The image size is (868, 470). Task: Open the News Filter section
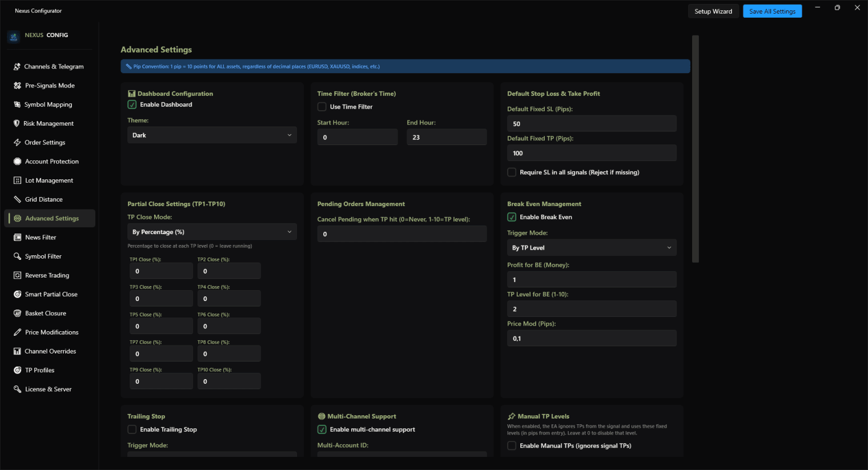tap(50, 238)
